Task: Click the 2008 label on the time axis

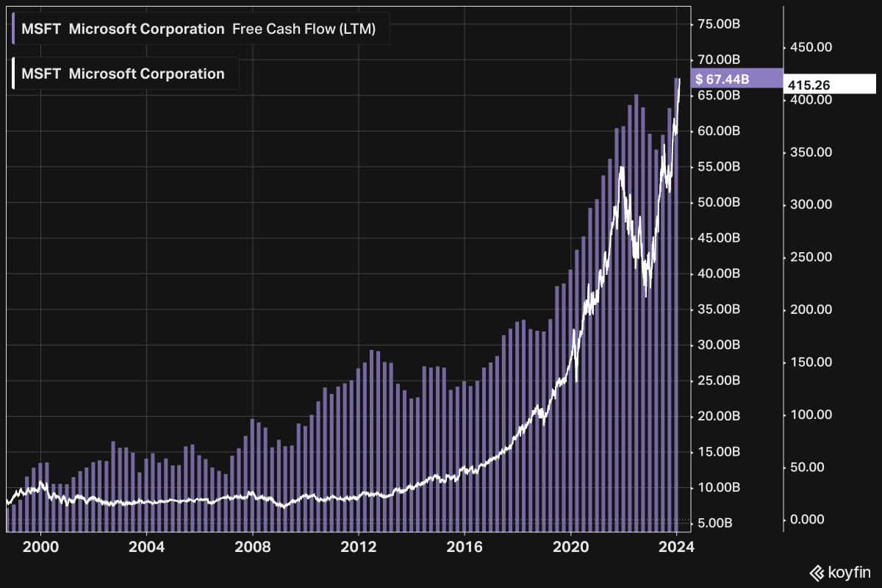Action: point(254,547)
